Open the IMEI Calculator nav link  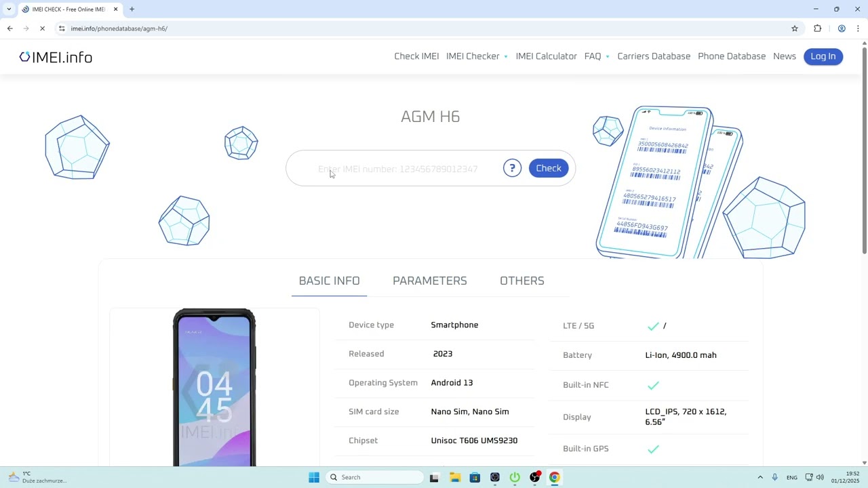(x=546, y=56)
